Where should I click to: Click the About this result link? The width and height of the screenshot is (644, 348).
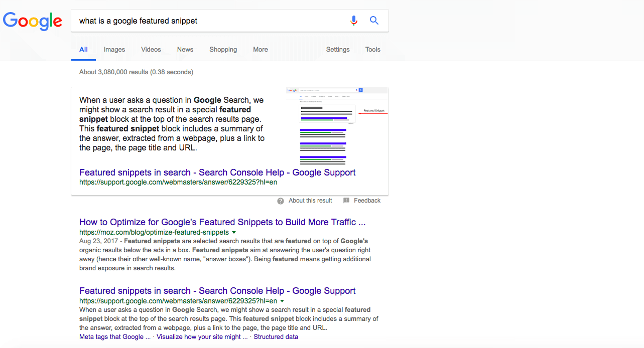click(x=310, y=201)
